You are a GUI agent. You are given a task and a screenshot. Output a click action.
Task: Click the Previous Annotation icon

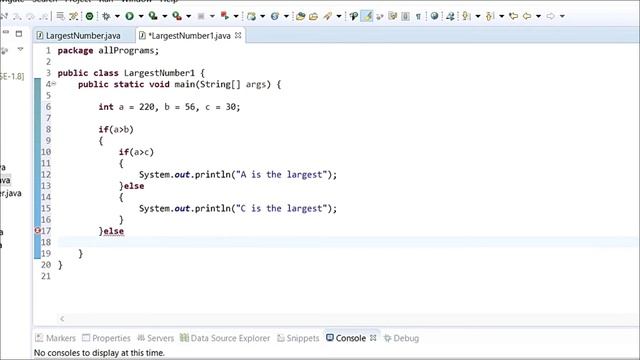(x=490, y=16)
